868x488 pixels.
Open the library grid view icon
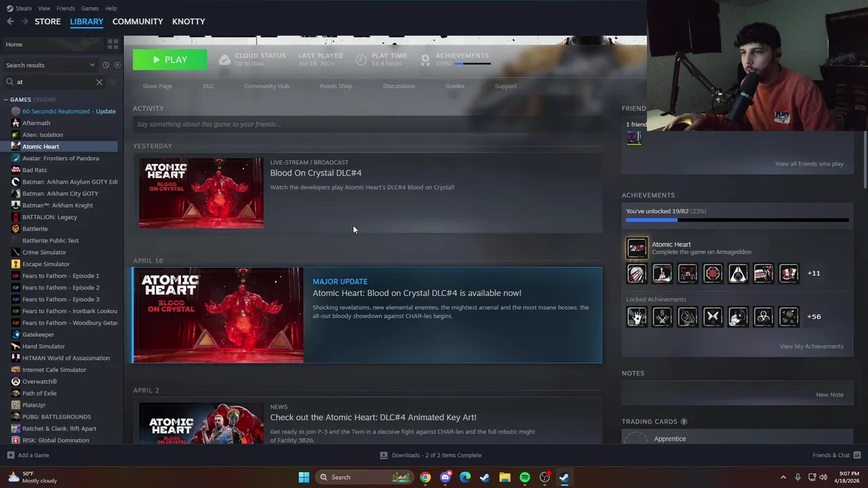(113, 44)
